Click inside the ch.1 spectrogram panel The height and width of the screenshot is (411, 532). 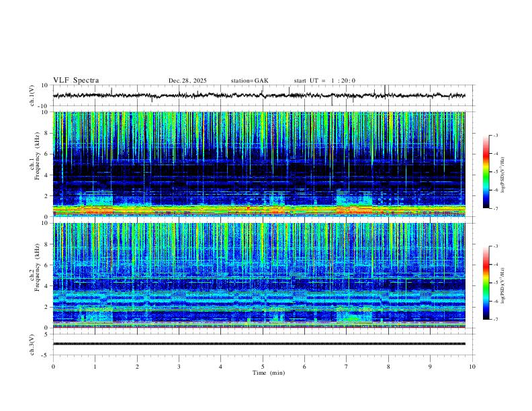259,164
